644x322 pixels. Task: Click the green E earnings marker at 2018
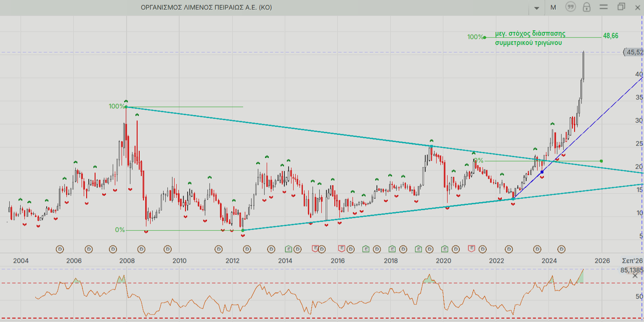click(392, 249)
